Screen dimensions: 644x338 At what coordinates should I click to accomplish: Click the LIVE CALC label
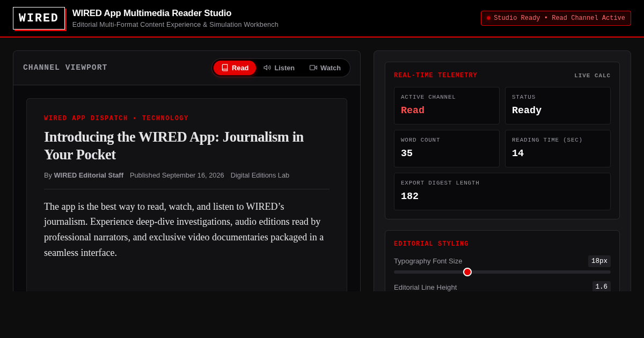[x=592, y=76]
